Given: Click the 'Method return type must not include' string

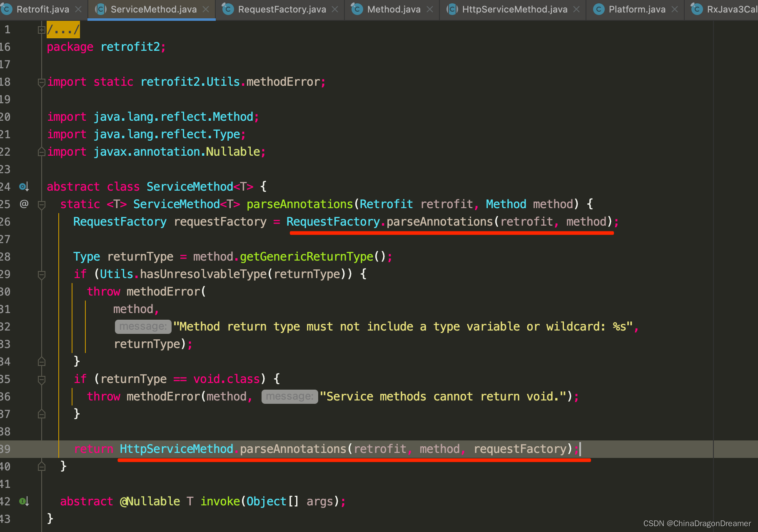Looking at the screenshot, I should [x=403, y=326].
